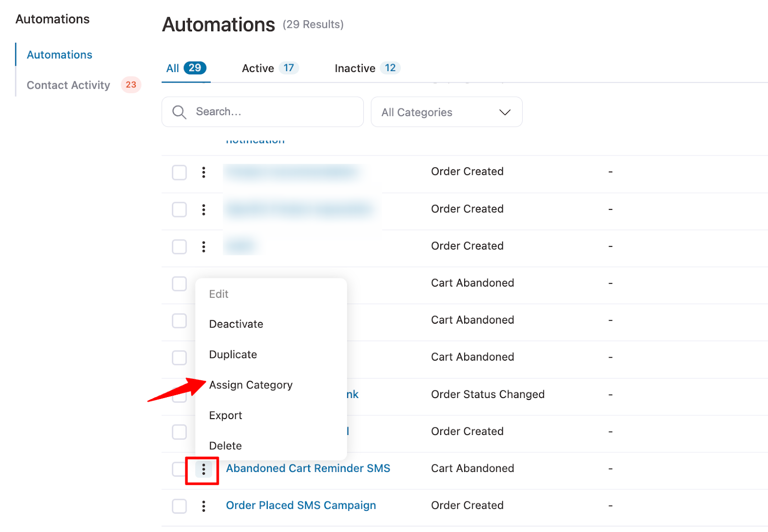Tick checkbox of first Order Created row
Image resolution: width=768 pixels, height=532 pixels.
point(179,172)
